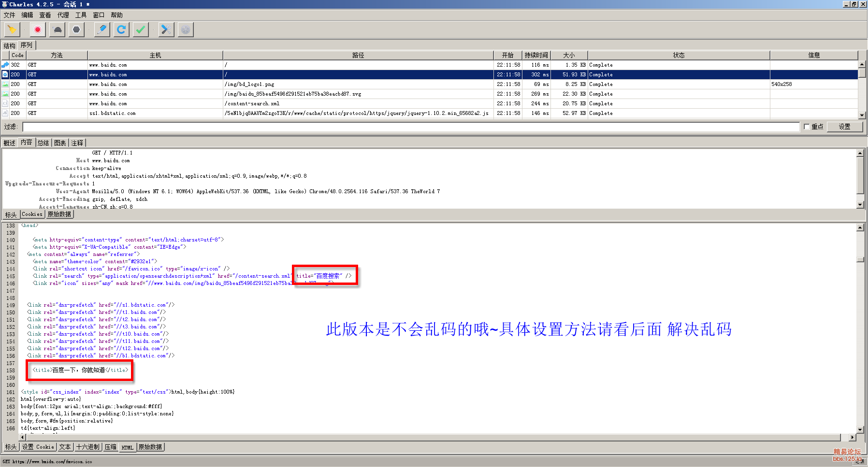Open the 文件 menu
Viewport: 868px width, 467px height.
pyautogui.click(x=9, y=15)
